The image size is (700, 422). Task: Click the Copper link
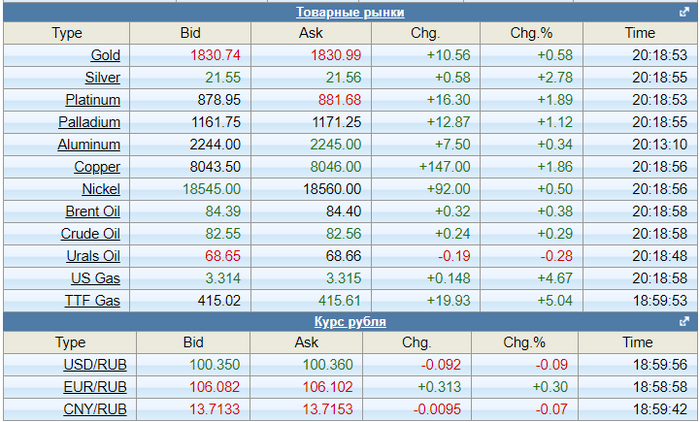pyautogui.click(x=97, y=166)
